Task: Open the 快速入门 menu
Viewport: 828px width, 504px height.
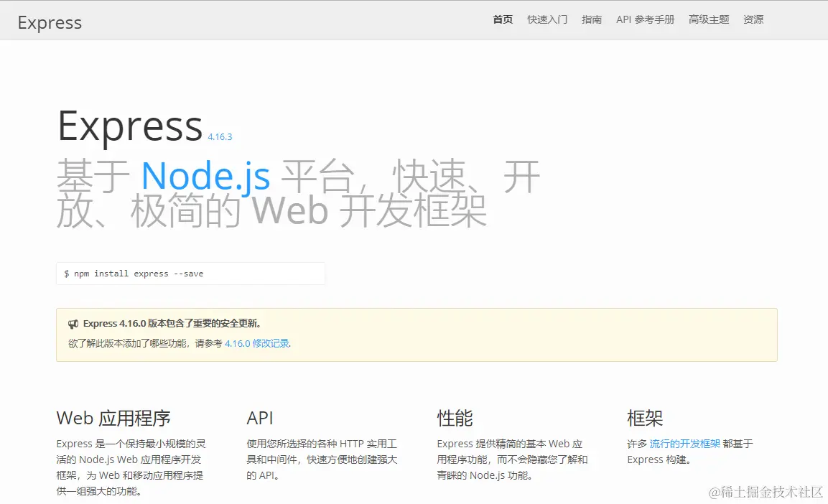Action: [x=547, y=19]
